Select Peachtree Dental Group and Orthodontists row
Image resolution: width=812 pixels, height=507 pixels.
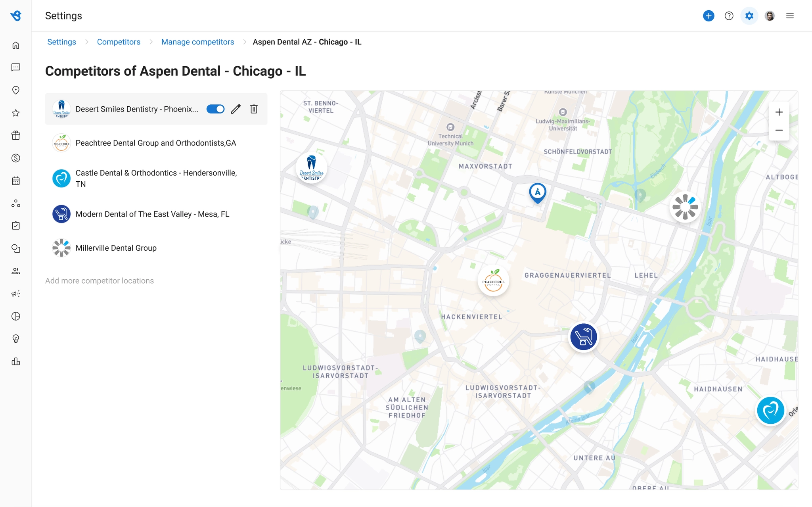pos(156,143)
